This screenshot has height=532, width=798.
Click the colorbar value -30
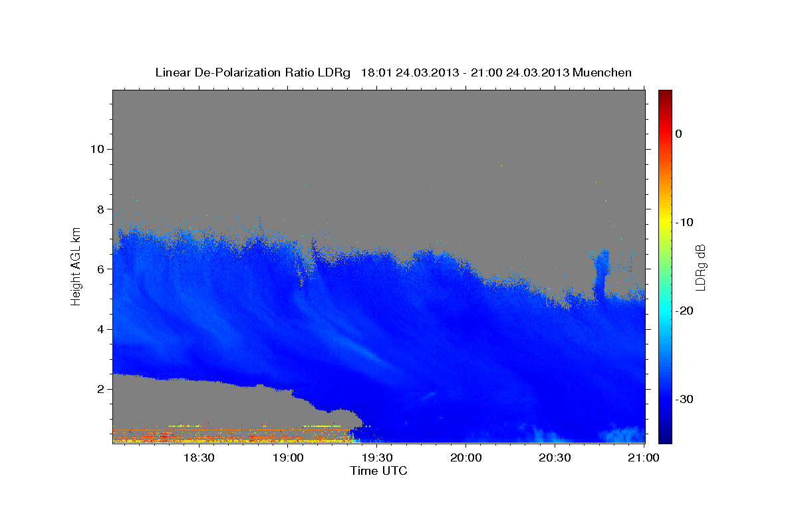coord(684,399)
